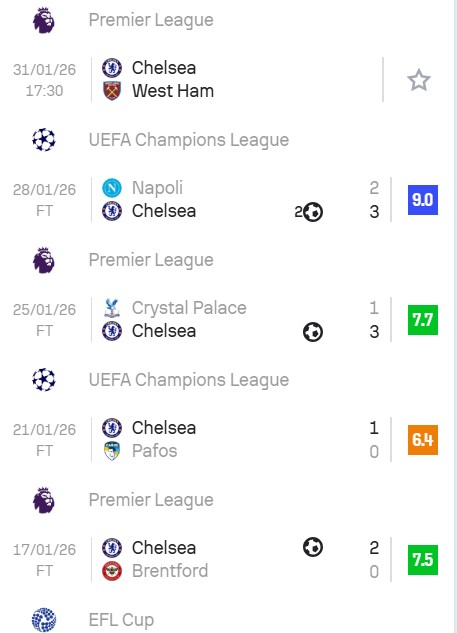Click the EFL Cup logo icon

[44, 620]
